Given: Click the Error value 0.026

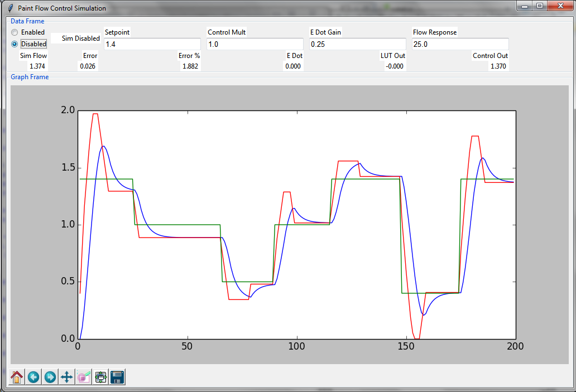Looking at the screenshot, I should (x=88, y=66).
